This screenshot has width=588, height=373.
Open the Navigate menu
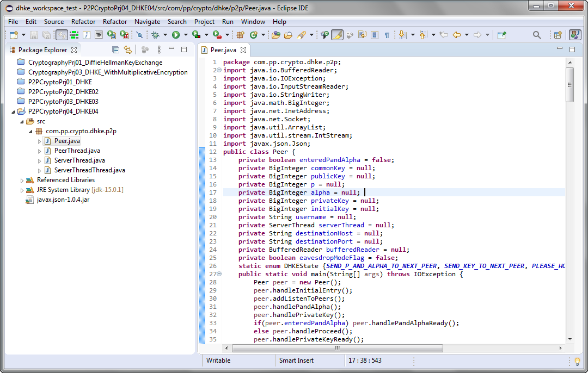tap(147, 22)
